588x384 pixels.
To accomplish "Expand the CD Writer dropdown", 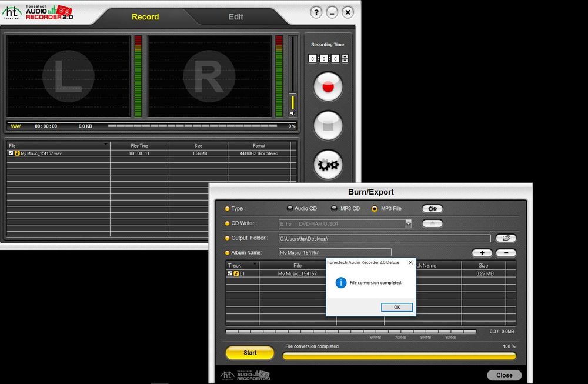I will tap(409, 223).
